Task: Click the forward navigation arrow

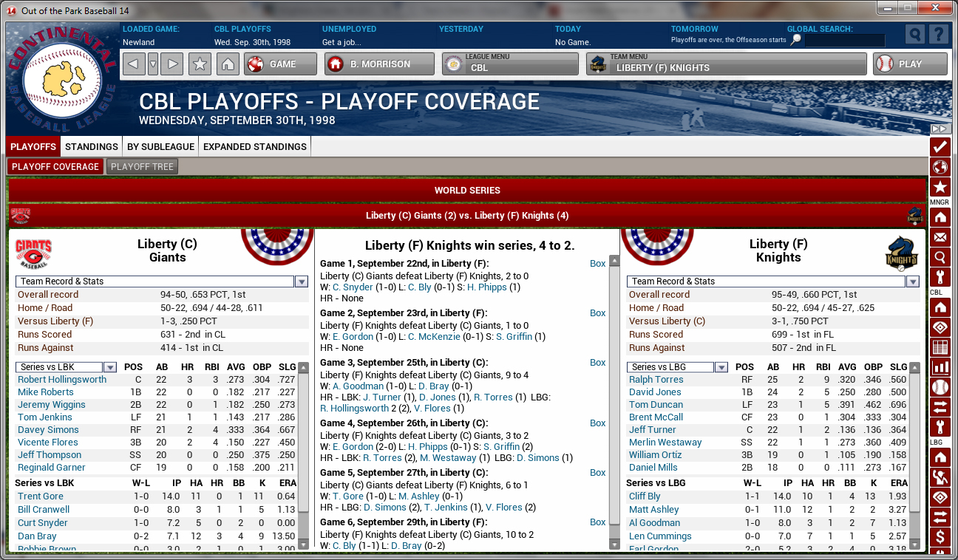Action: tap(171, 64)
